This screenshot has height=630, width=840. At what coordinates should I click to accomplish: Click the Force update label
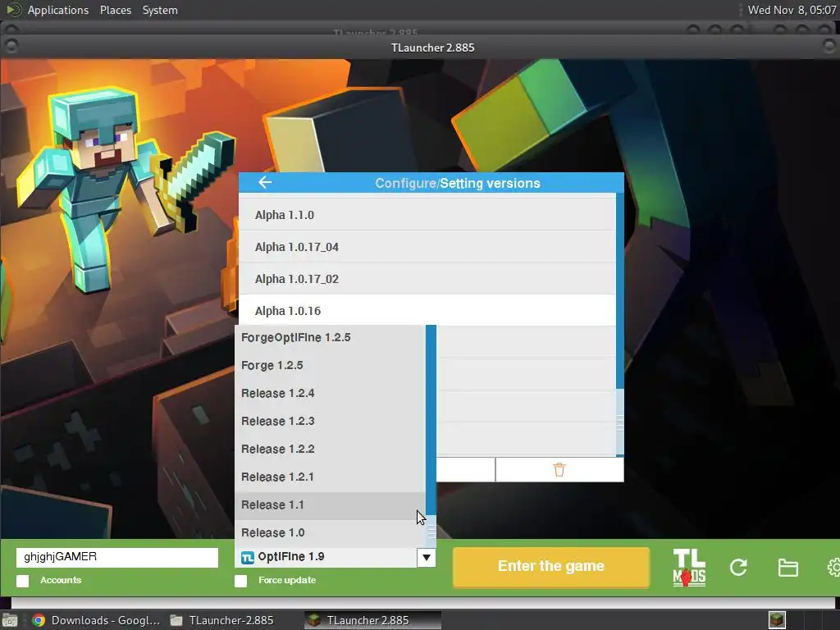point(287,580)
